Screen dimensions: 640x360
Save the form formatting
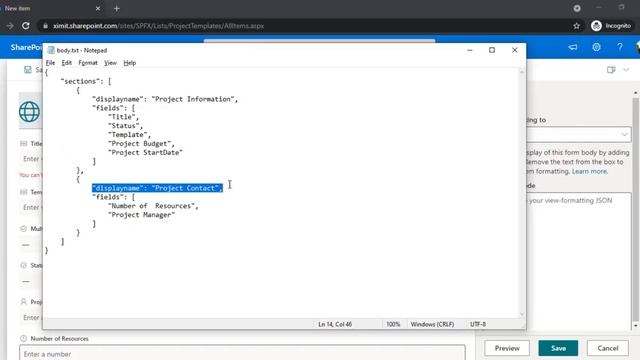click(558, 348)
